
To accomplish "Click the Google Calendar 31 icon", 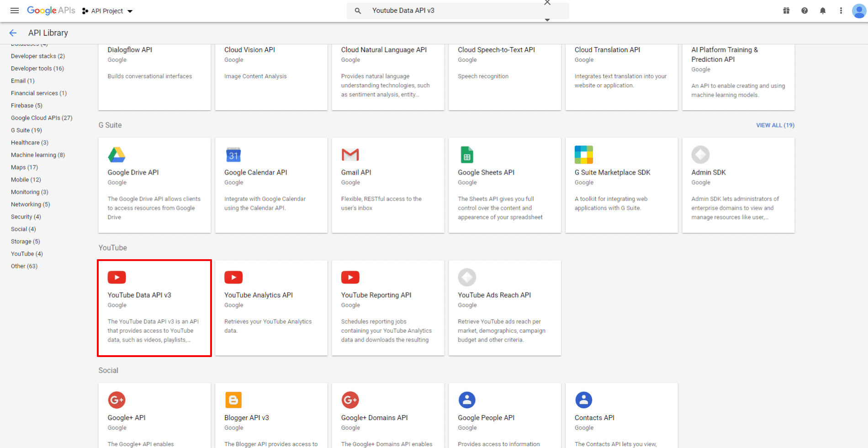I will pos(233,155).
